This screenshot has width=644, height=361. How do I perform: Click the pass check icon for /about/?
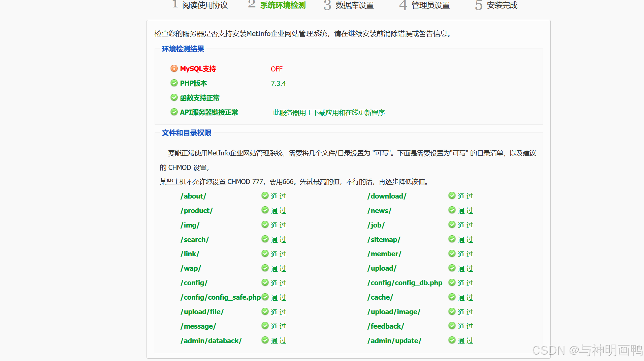(265, 195)
